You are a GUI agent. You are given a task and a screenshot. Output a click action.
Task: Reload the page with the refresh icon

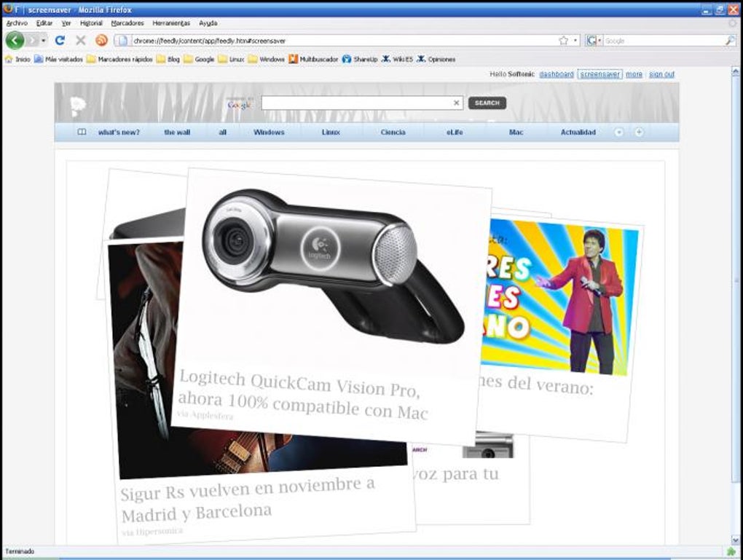pyautogui.click(x=60, y=41)
